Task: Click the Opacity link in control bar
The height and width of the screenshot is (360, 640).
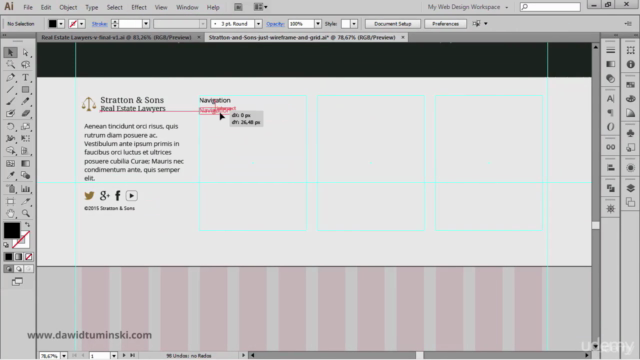Action: (275, 24)
